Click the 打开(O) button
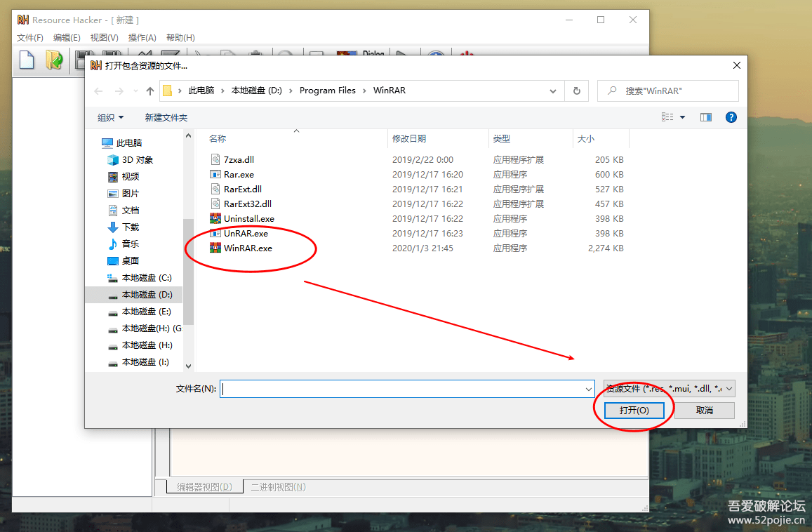 [x=634, y=411]
